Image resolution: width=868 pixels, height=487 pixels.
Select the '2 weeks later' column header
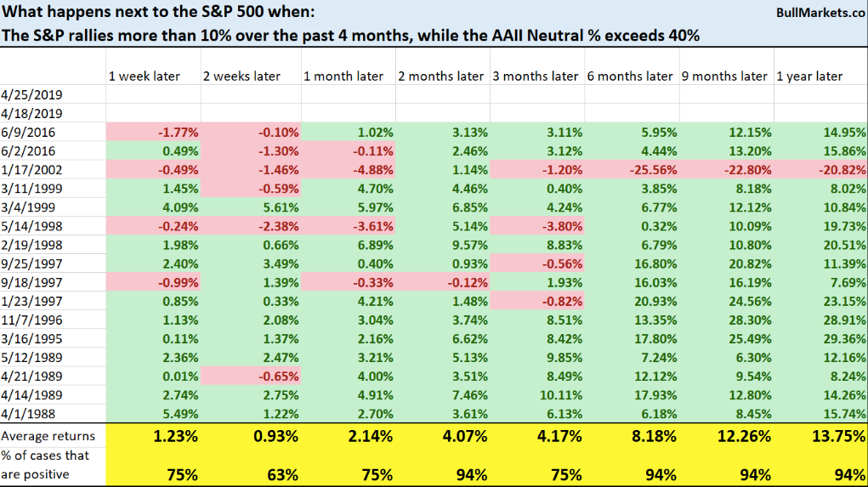pyautogui.click(x=241, y=76)
